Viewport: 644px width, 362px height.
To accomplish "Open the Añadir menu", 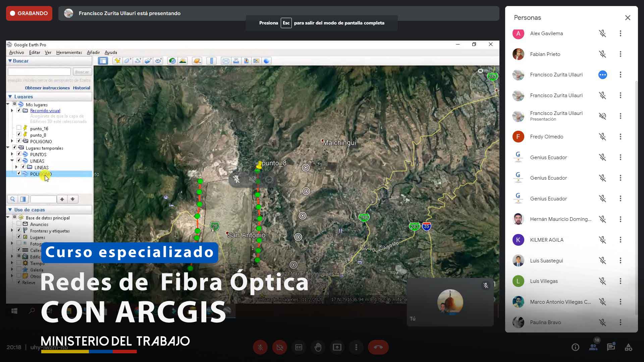I will [93, 52].
